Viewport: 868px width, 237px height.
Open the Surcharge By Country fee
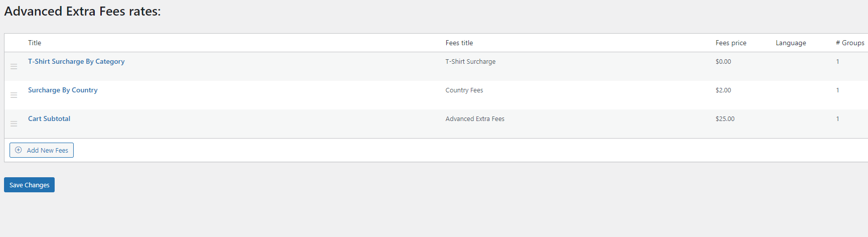click(63, 90)
